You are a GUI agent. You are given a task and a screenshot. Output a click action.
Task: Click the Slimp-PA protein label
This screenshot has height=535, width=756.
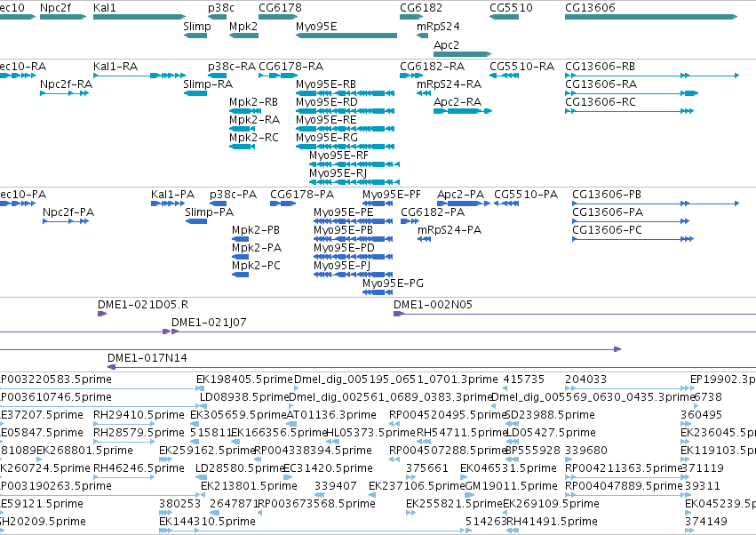click(x=210, y=212)
